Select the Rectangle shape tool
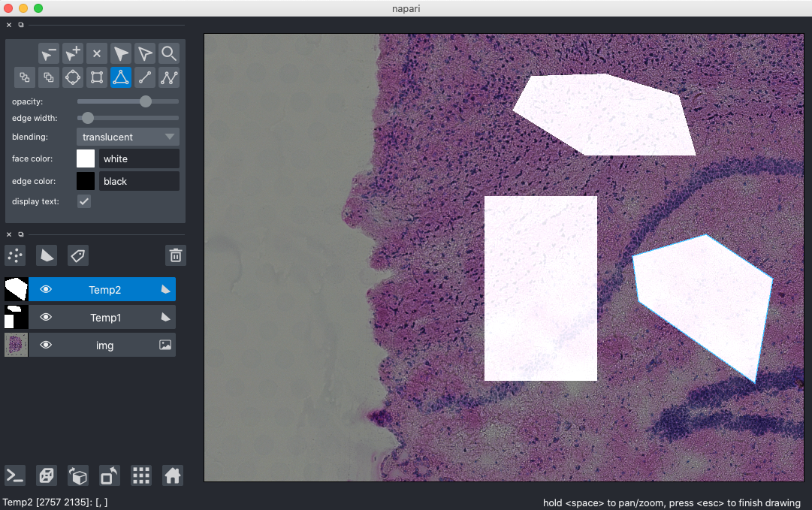 pos(97,77)
